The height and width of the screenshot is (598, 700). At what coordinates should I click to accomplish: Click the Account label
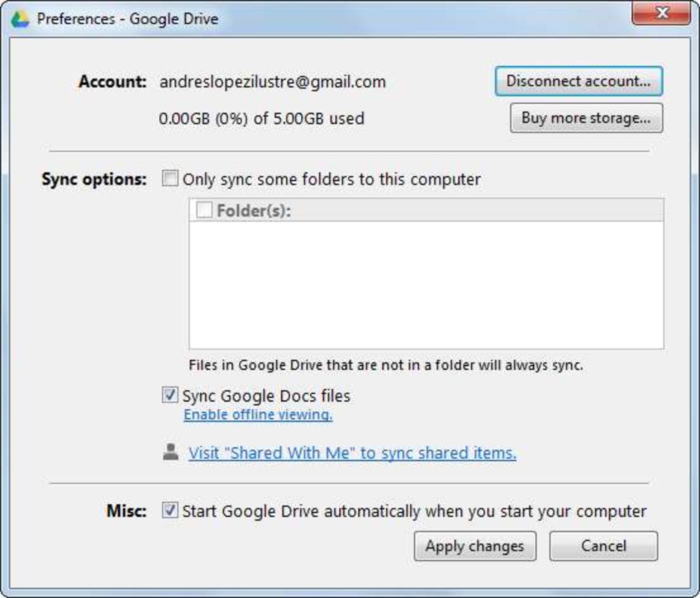tap(113, 81)
